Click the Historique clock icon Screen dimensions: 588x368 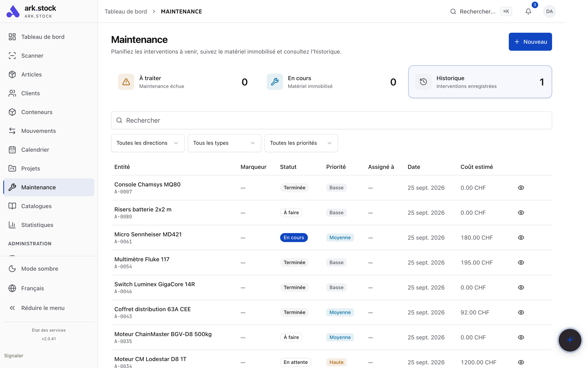423,82
